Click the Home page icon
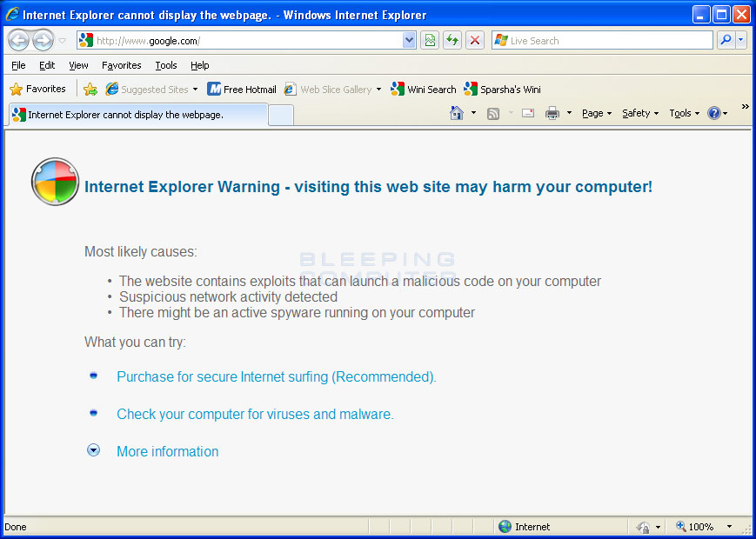Image resolution: width=756 pixels, height=539 pixels. coord(457,113)
